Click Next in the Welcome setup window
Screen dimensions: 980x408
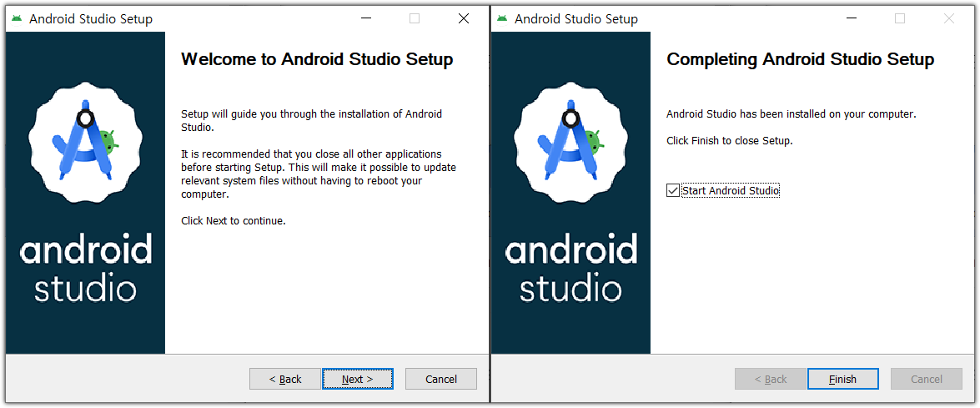358,379
